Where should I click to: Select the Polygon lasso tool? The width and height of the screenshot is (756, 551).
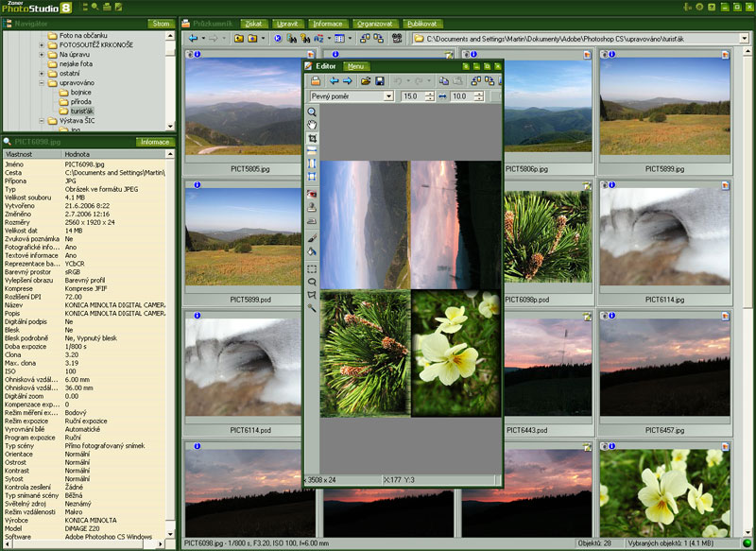[x=312, y=295]
